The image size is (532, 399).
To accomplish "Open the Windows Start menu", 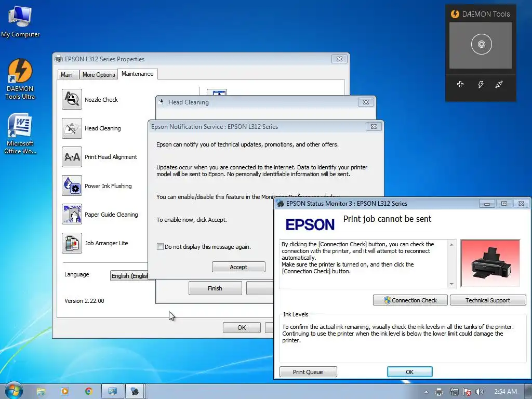I will (14, 391).
